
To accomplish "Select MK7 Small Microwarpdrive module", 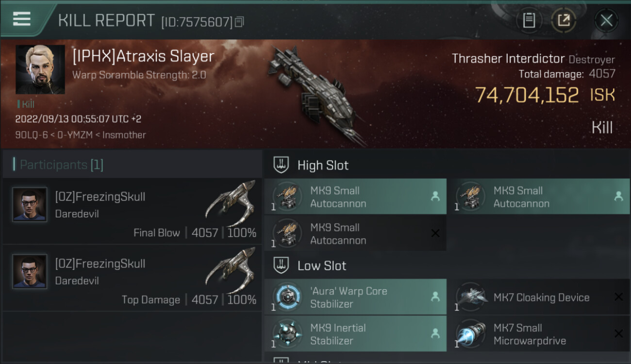I will point(539,334).
